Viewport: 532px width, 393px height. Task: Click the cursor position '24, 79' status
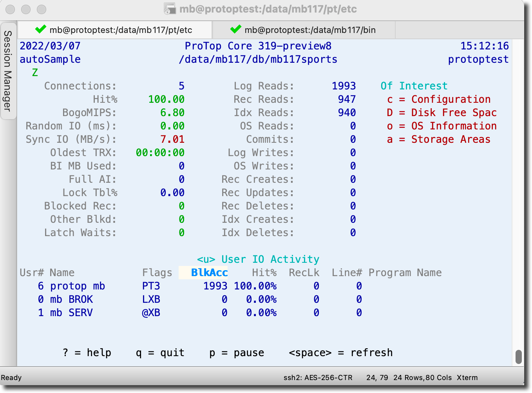click(x=377, y=378)
